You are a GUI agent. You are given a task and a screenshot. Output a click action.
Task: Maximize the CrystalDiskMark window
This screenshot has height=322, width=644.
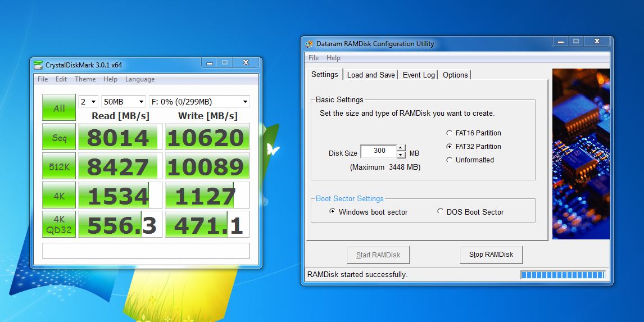click(x=225, y=63)
